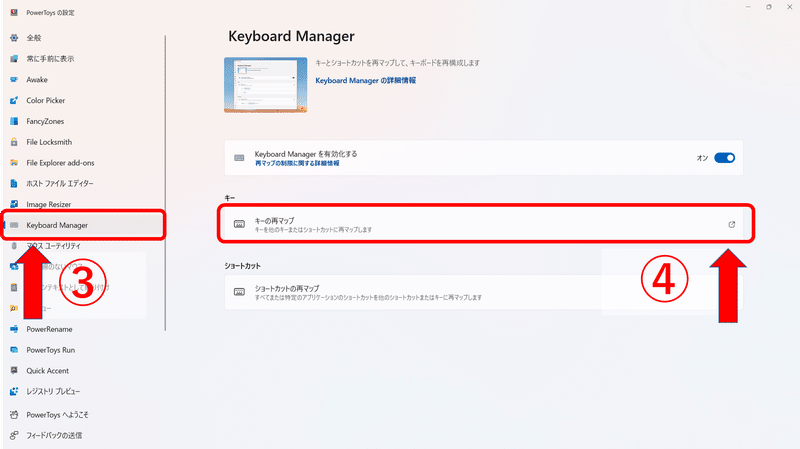The height and width of the screenshot is (449, 800).
Task: Click the Keyboard Manager preview thumbnail
Action: point(266,85)
